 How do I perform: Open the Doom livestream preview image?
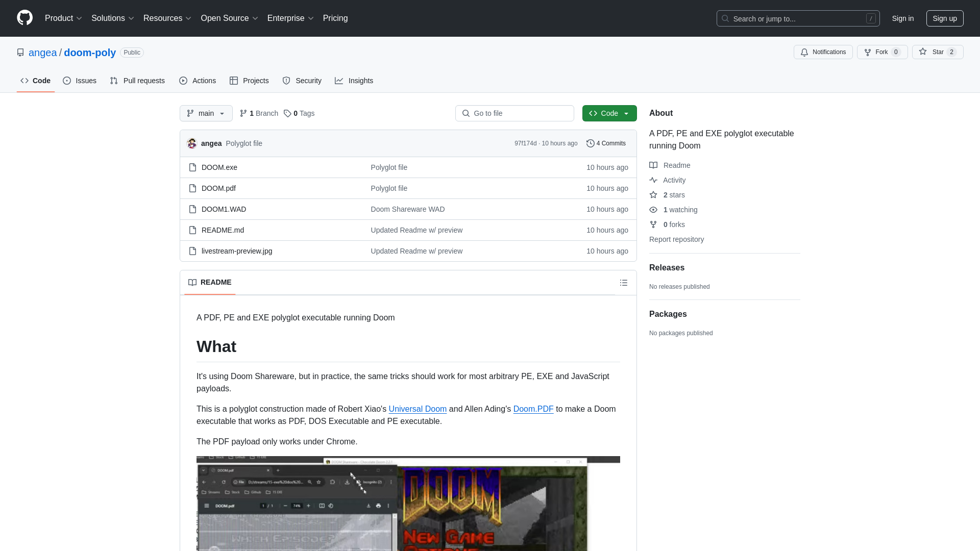click(x=408, y=504)
